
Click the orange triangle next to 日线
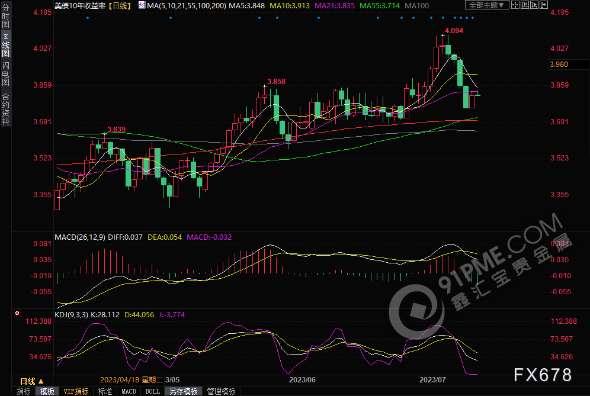[41, 381]
